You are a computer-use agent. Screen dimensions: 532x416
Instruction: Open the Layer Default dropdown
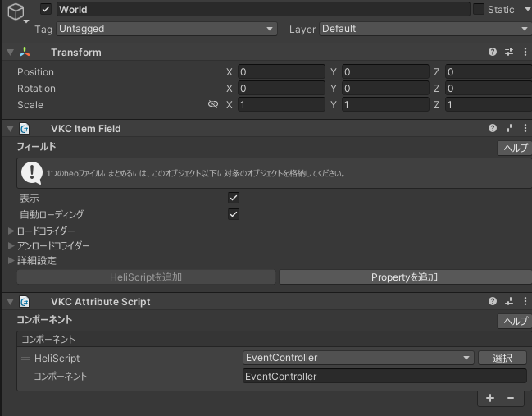pos(425,29)
